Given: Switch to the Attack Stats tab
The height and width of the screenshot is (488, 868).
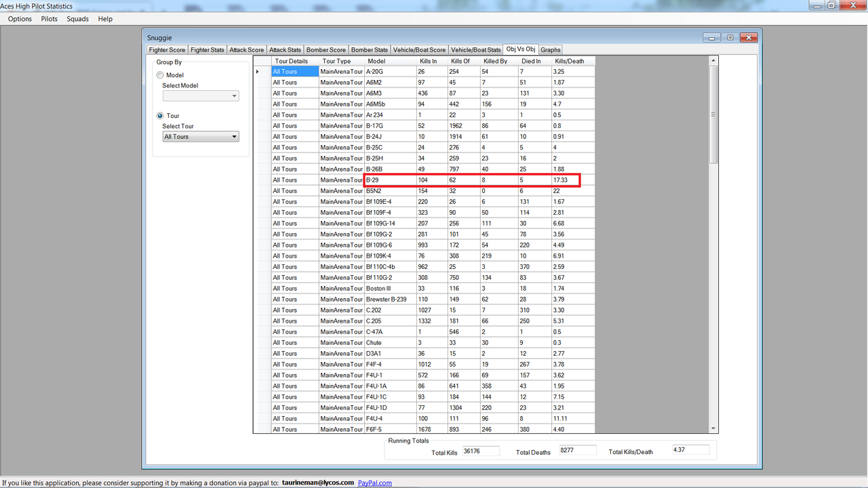Looking at the screenshot, I should 285,50.
